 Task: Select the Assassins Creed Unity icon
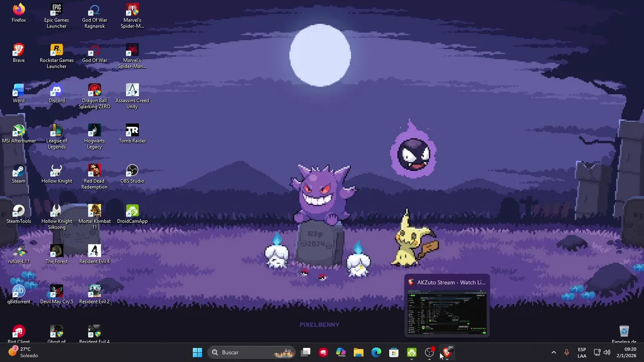132,96
